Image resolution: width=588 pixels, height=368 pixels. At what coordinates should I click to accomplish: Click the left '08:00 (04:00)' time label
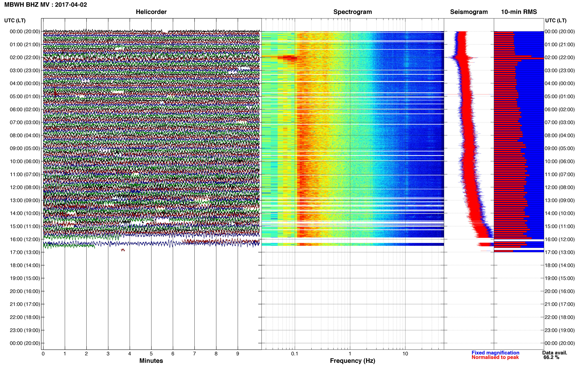point(25,135)
